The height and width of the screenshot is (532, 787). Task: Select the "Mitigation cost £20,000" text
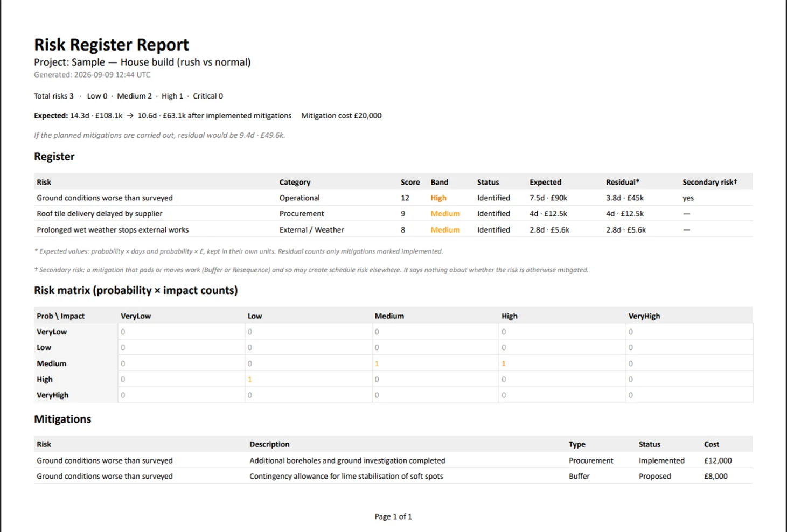tap(342, 116)
